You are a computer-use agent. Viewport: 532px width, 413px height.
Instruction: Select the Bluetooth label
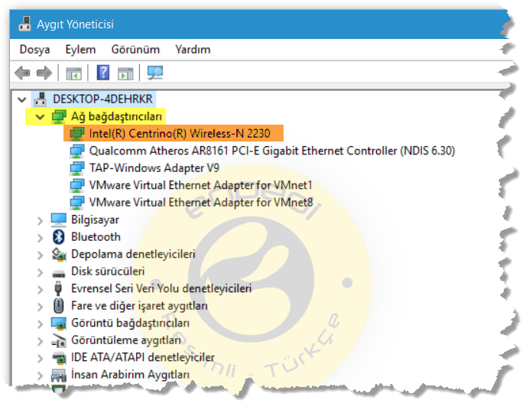(96, 237)
